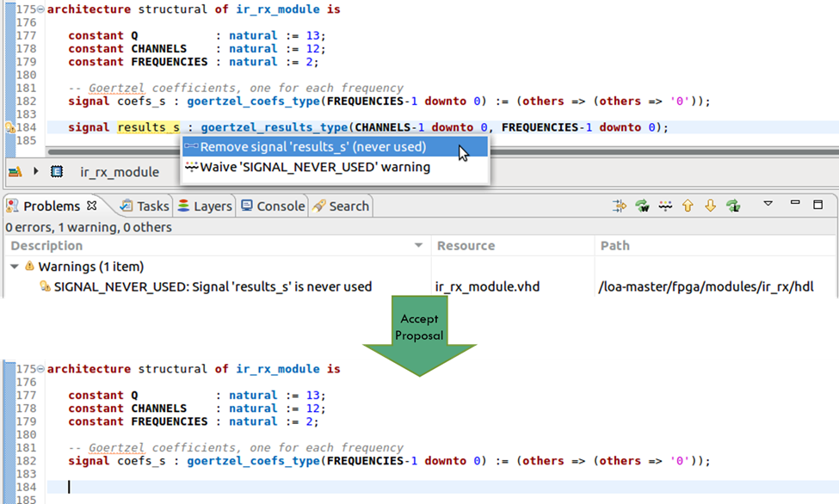
Task: Click the ir_rx_module breadcrumb entity icon
Action: point(56,172)
